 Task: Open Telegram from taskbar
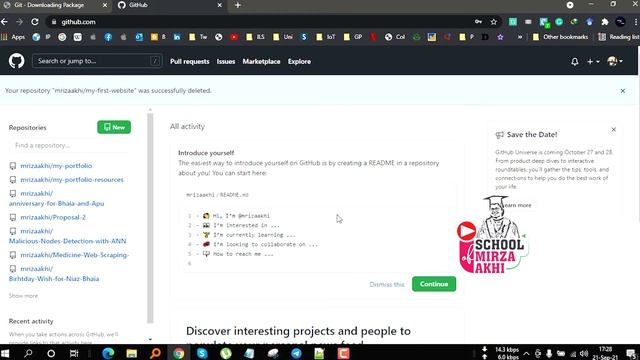click(x=296, y=353)
